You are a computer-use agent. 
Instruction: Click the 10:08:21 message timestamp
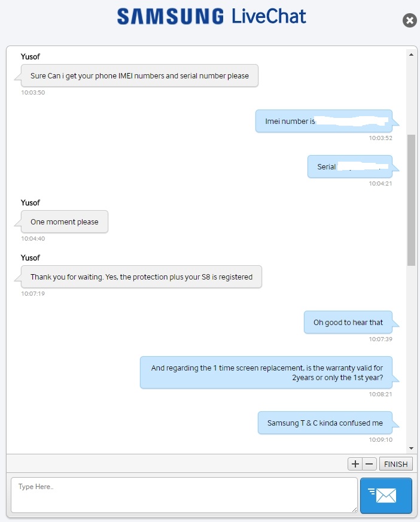pos(381,394)
